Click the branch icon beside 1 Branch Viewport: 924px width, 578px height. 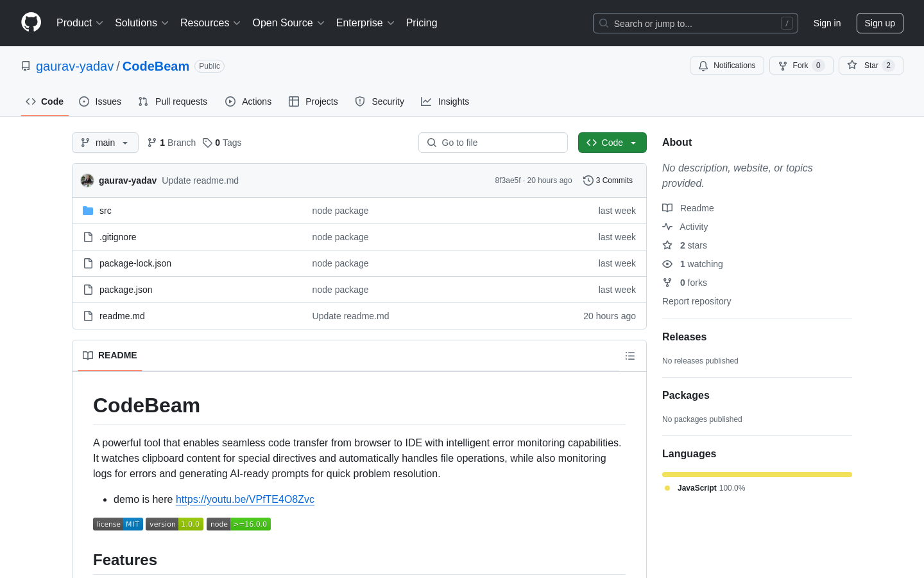152,143
